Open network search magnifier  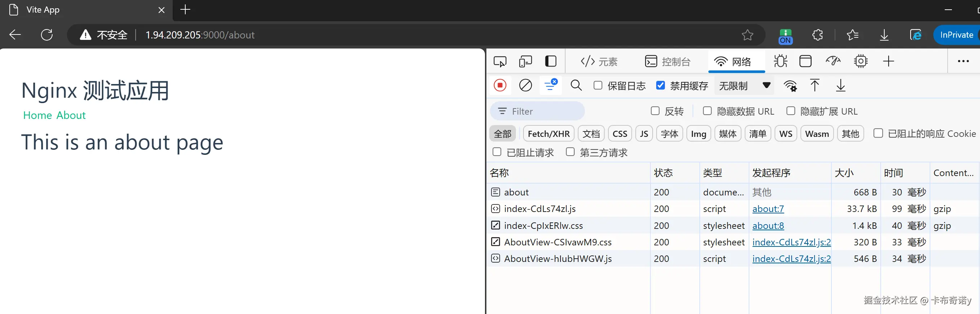pos(576,86)
